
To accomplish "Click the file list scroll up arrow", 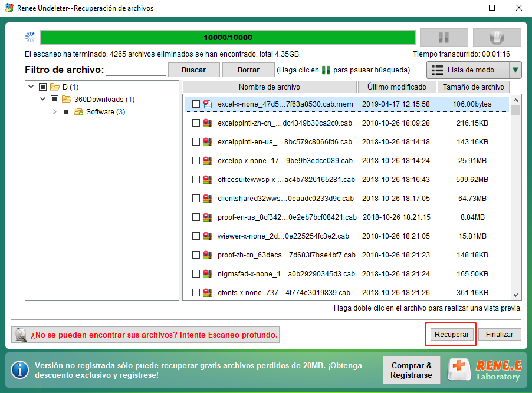I will point(515,100).
